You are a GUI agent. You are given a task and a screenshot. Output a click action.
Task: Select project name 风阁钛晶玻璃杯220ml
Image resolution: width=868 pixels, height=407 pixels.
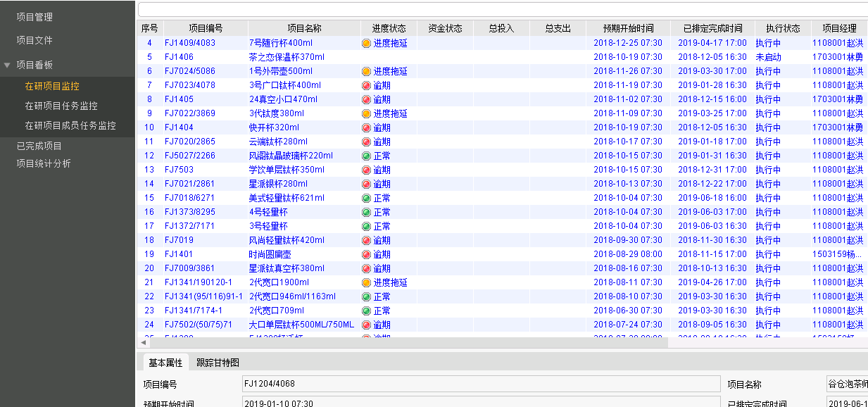click(291, 156)
